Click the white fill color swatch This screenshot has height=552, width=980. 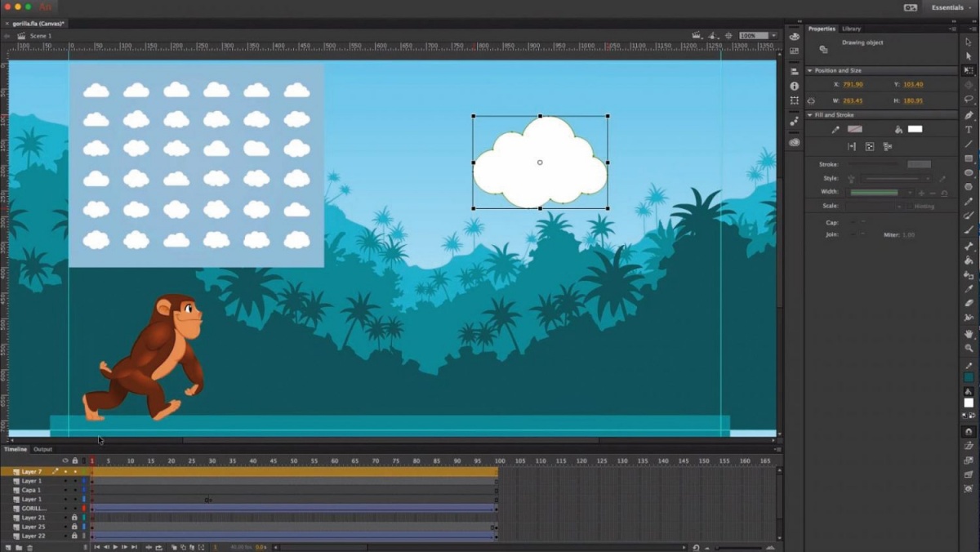click(x=915, y=129)
